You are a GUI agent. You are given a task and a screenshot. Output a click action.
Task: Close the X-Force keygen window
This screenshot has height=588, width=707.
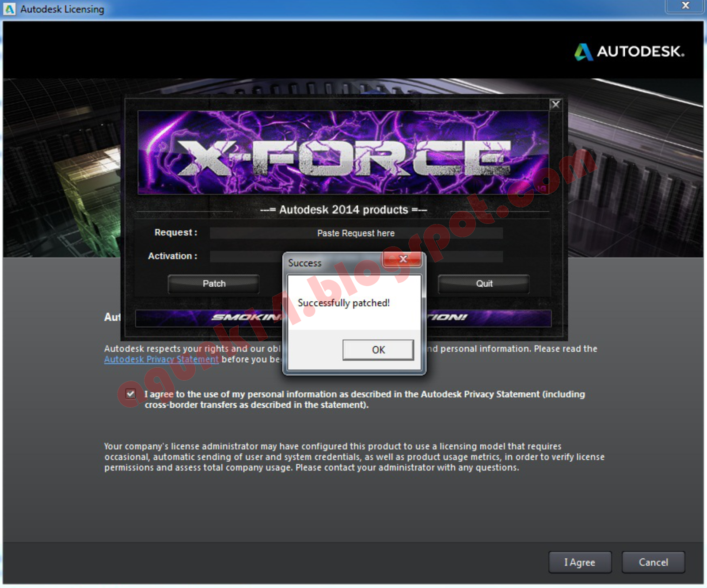(x=555, y=105)
